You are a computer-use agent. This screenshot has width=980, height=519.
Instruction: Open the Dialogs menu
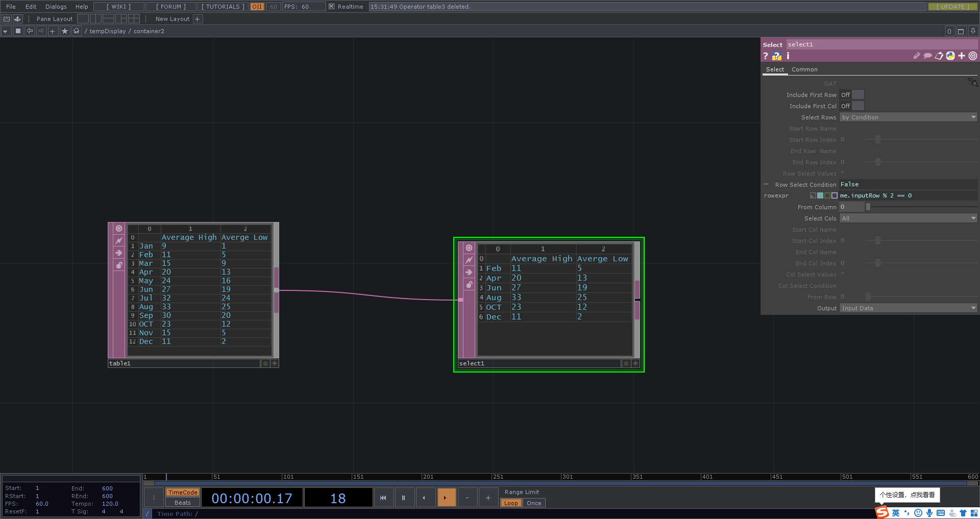[56, 7]
